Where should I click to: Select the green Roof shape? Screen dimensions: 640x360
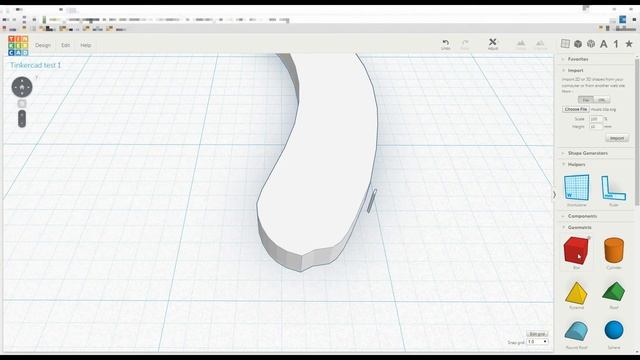613,292
